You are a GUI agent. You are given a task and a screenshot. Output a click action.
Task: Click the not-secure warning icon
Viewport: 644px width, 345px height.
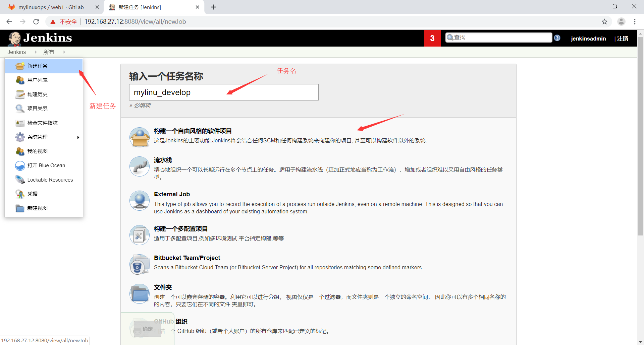[53, 22]
